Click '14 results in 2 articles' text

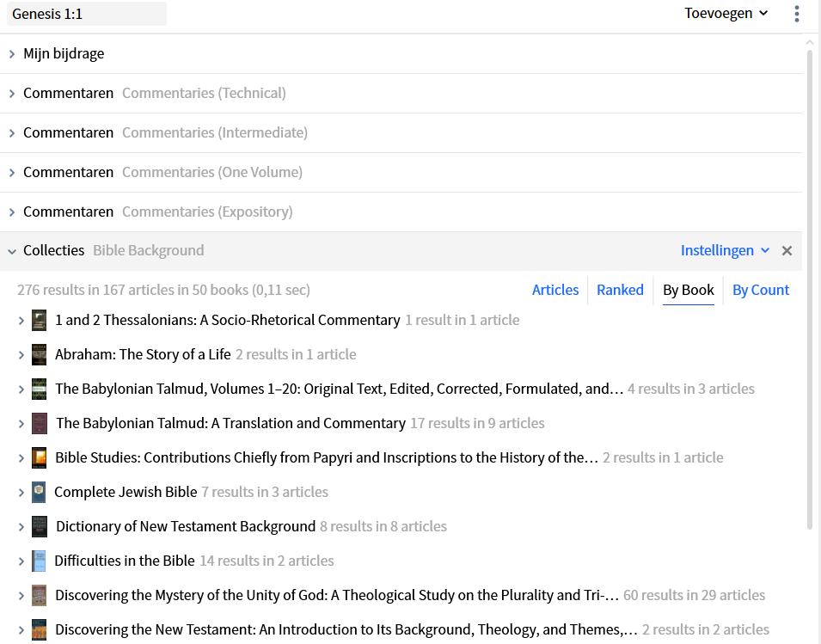point(267,561)
